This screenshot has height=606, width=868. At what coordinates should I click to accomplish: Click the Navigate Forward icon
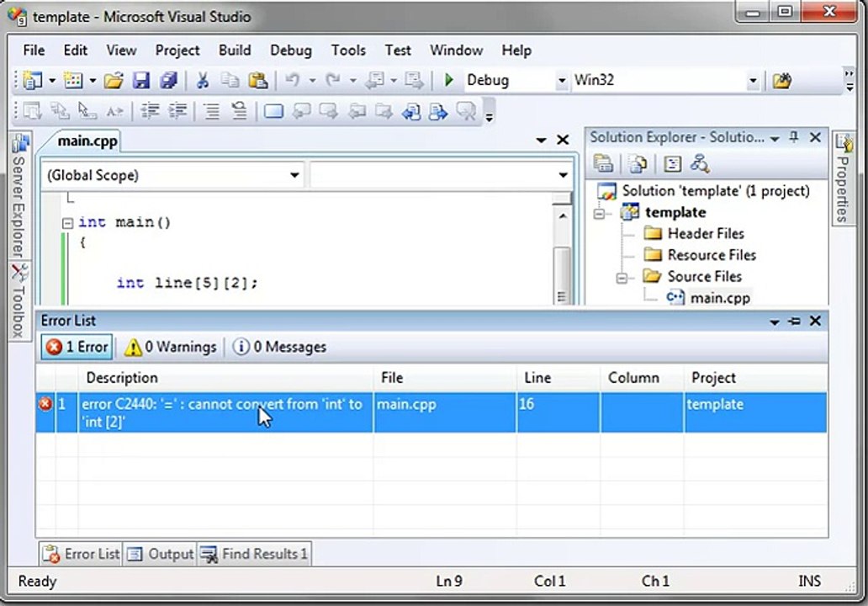coord(414,81)
